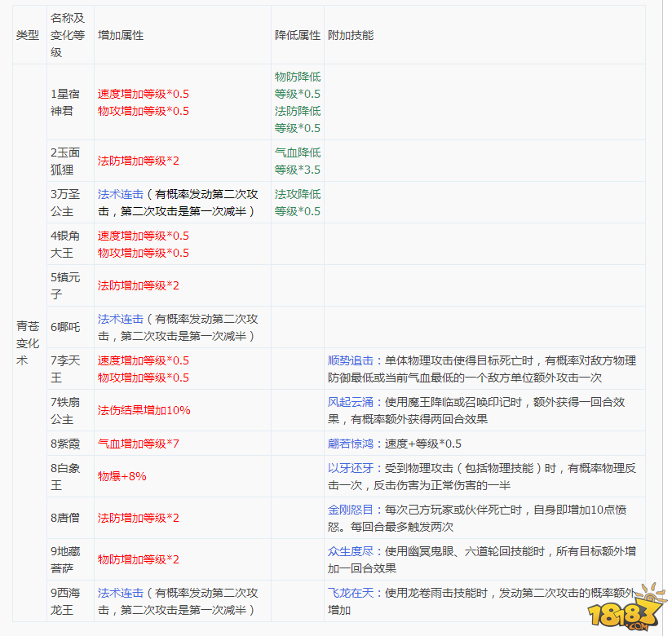Click 法术连击 in the 9西海龙王 row
Screen dimensions: 672x636
pyautogui.click(x=121, y=593)
